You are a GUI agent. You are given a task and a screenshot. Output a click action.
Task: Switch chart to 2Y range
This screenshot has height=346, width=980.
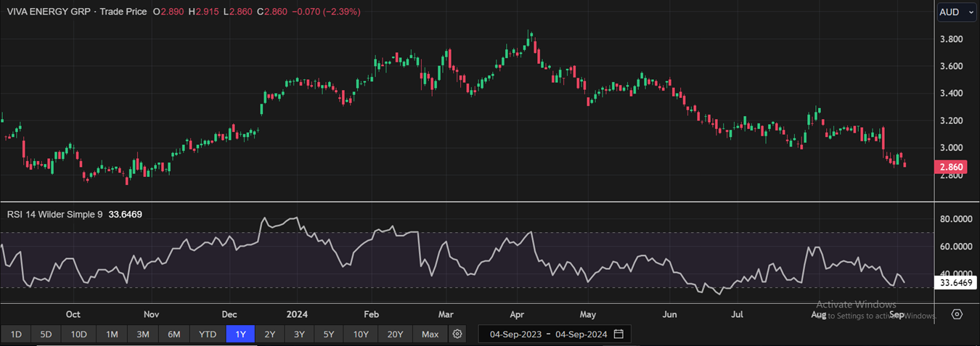pos(269,334)
